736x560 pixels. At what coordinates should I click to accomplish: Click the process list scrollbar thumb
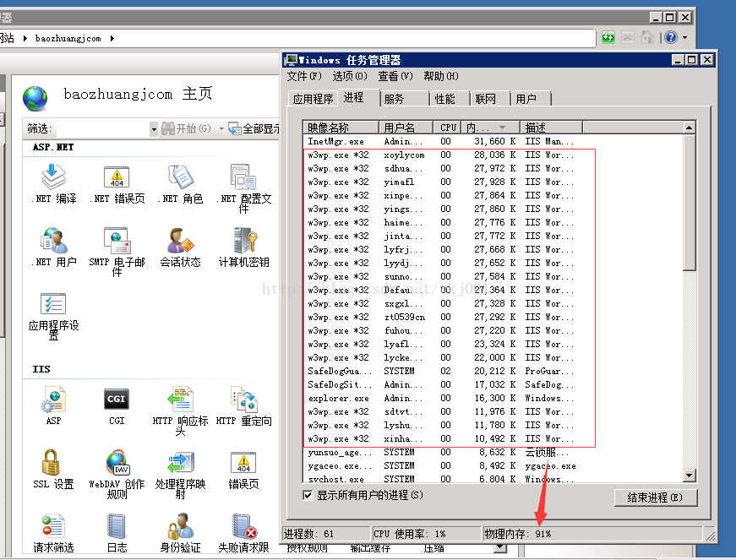tap(689, 203)
